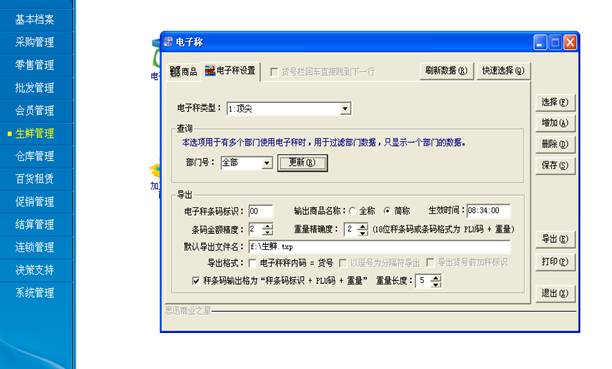Image resolution: width=612 pixels, height=369 pixels.
Task: Open 仓库管理 in the sidebar
Action: (x=35, y=156)
